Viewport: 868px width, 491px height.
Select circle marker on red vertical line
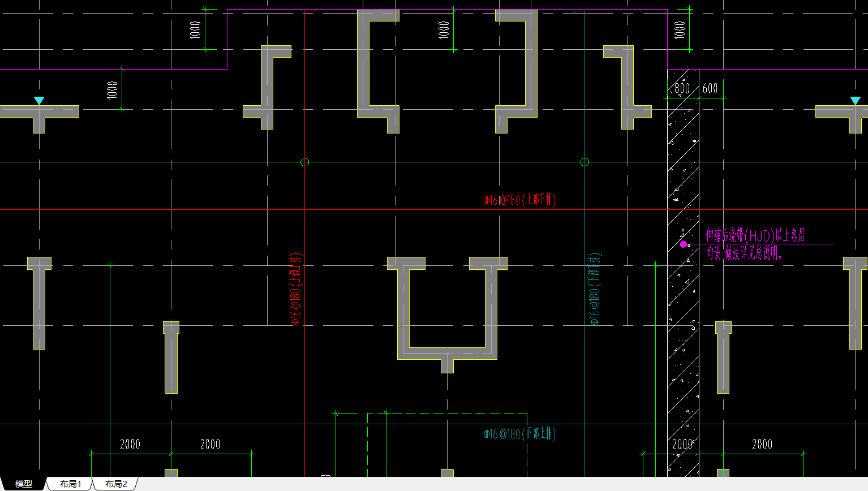pyautogui.click(x=305, y=162)
